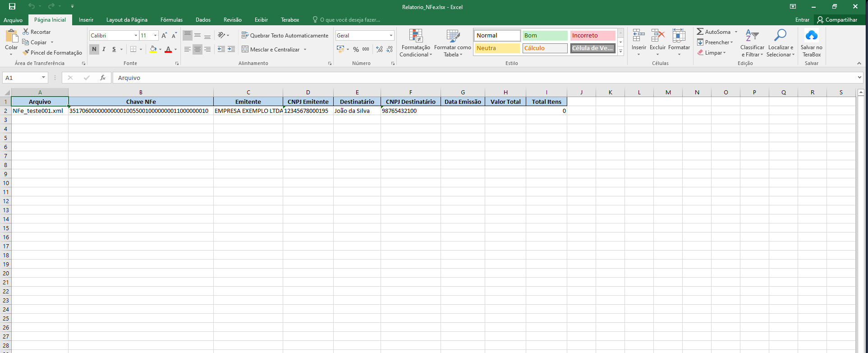The width and height of the screenshot is (868, 353).
Task: Align text left
Action: click(x=188, y=49)
